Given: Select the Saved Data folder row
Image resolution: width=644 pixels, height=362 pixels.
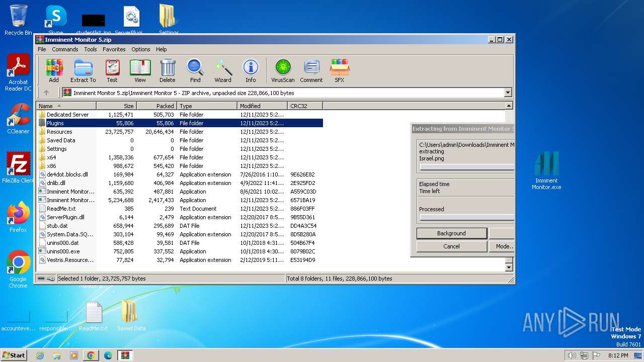Looking at the screenshot, I should coord(180,140).
